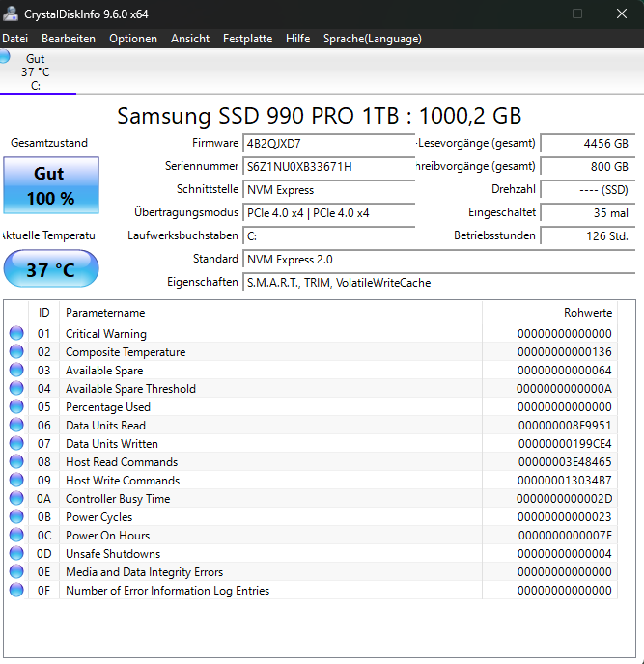Click the Samsung SSD 990 PRO 1TB title
This screenshot has height=664, width=644.
319,116
